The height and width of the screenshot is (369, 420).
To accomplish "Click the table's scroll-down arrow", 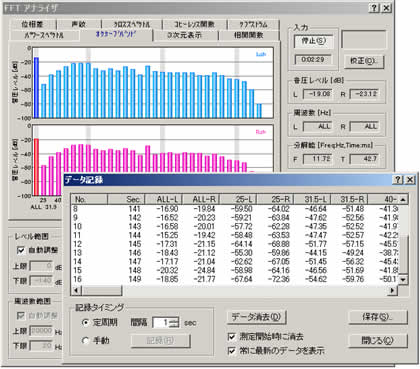I will pyautogui.click(x=403, y=280).
